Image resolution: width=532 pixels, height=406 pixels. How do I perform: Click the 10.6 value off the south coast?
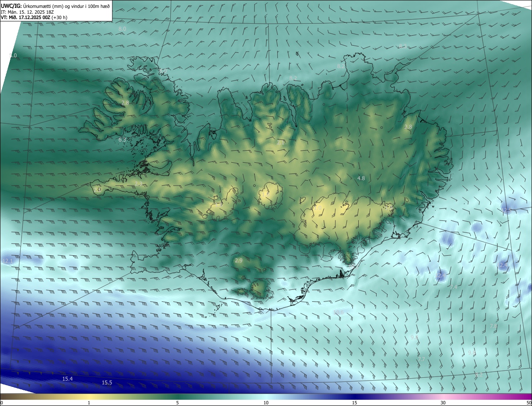pyautogui.click(x=339, y=312)
